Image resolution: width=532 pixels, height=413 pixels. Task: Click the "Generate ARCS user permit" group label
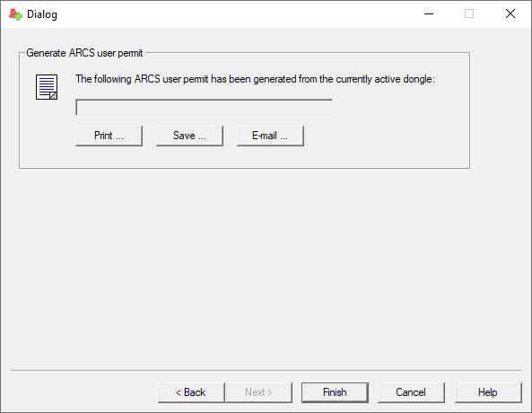[x=84, y=53]
